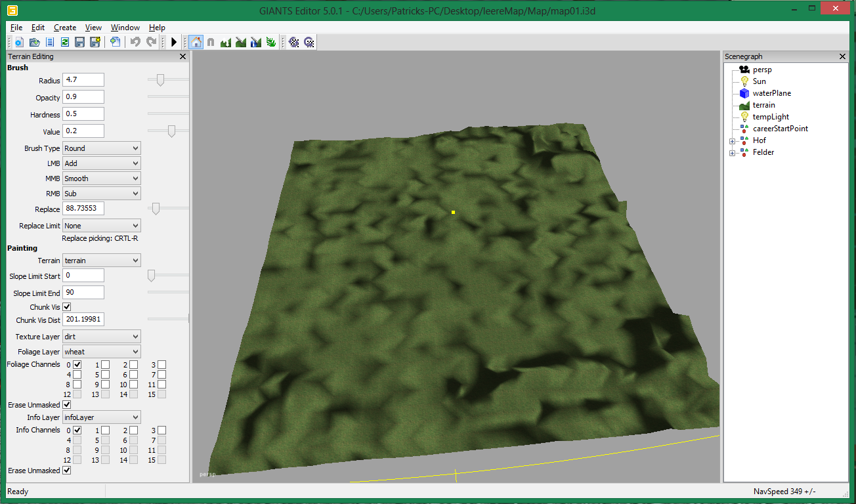The width and height of the screenshot is (856, 504).
Task: Select the foliage paint mode icon
Action: coord(270,42)
